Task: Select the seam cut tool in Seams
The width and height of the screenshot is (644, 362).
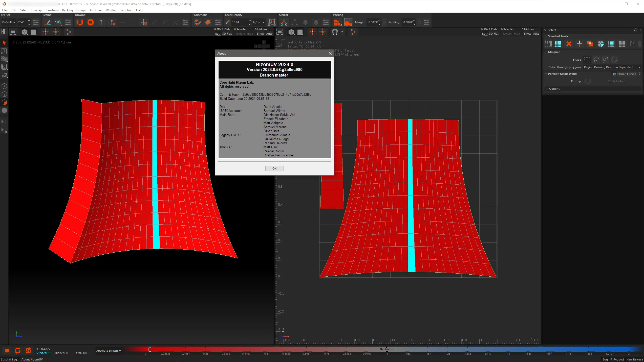Action: (48, 22)
